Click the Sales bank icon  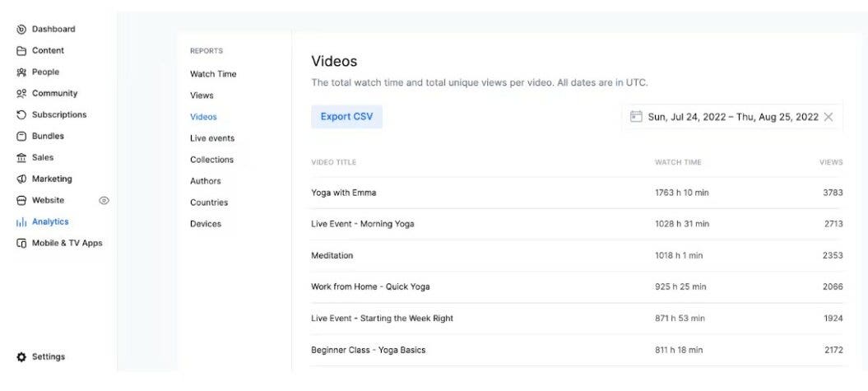(21, 158)
